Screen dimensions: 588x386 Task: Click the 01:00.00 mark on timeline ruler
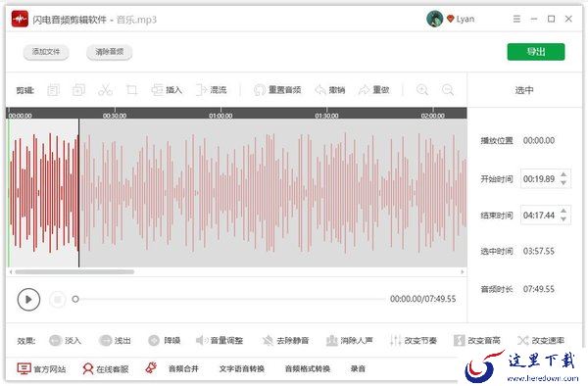[220, 116]
